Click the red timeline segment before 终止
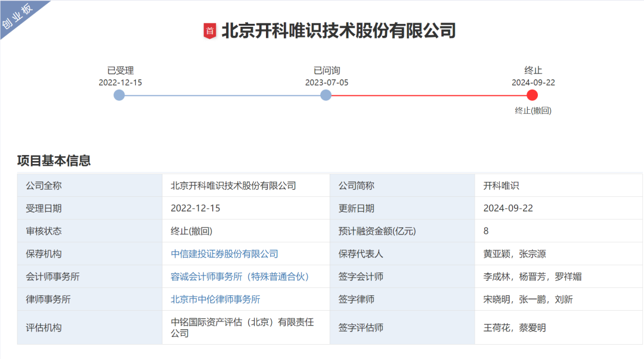 [429, 95]
